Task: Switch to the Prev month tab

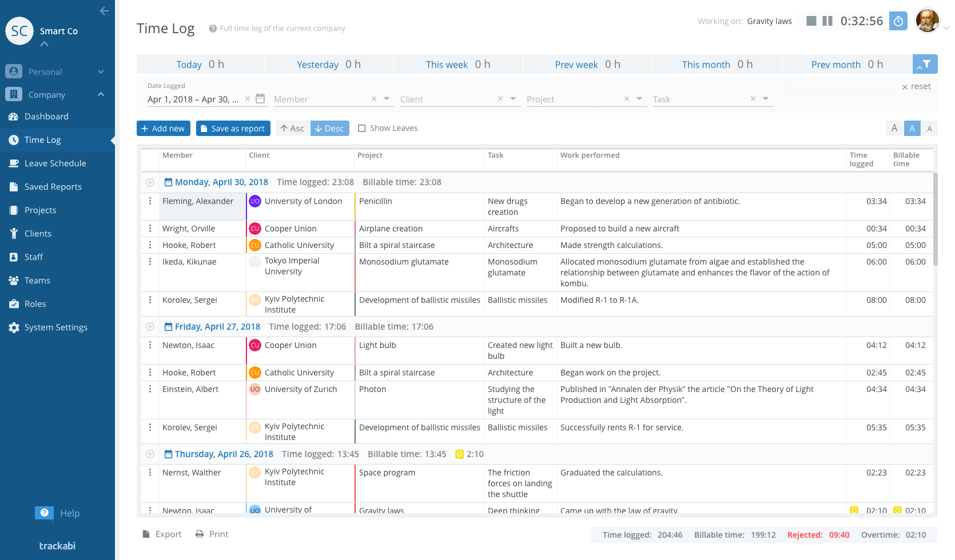Action: click(847, 65)
